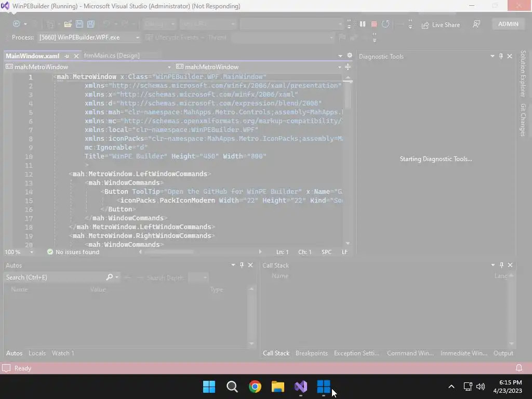Open the document tab overflow dropdown arrow
The width and height of the screenshot is (532, 399).
click(x=340, y=56)
